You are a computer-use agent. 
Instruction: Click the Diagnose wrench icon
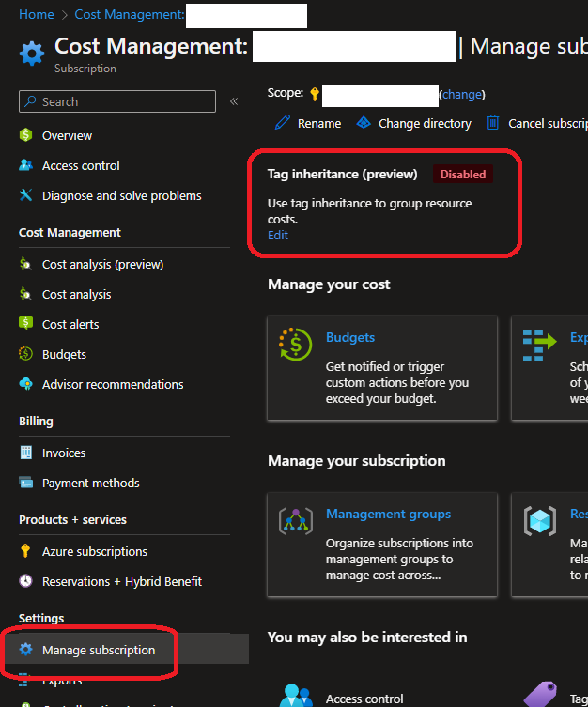tap(25, 194)
